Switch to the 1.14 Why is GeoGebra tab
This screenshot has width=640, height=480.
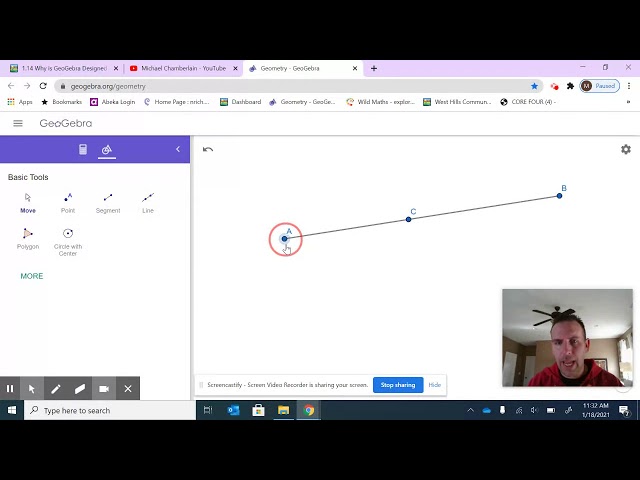(x=64, y=68)
